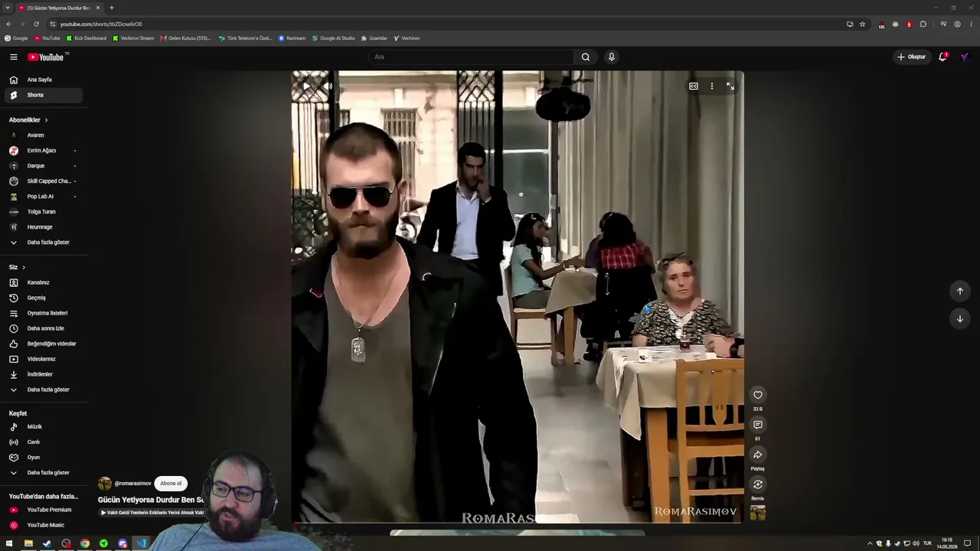
Task: Bookmark this page with the star
Action: click(862, 24)
